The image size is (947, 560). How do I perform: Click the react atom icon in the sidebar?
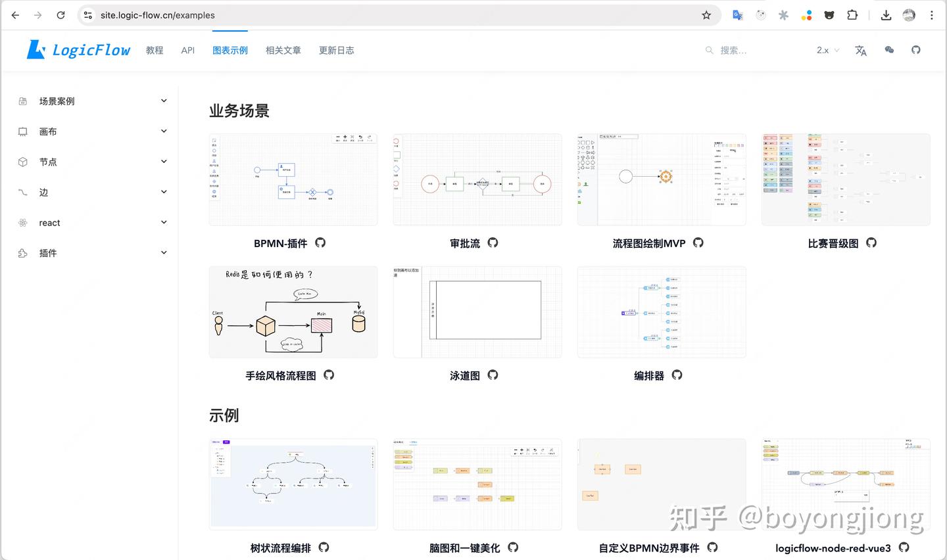pyautogui.click(x=22, y=222)
